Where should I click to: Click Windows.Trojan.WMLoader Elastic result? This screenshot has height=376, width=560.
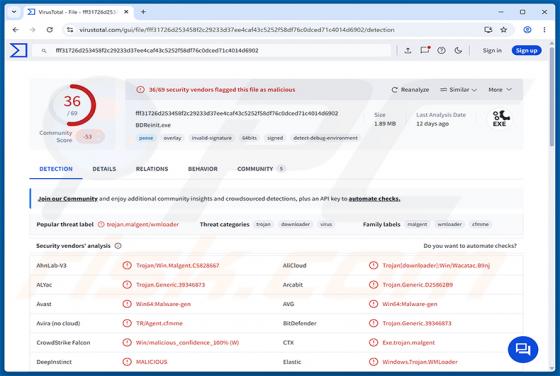tap(420, 362)
